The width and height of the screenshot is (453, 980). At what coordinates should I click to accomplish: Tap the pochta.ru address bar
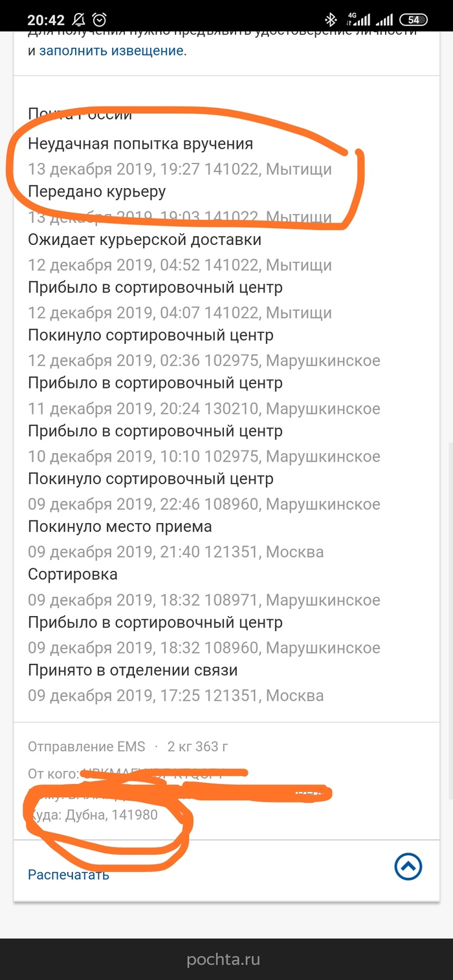[223, 959]
